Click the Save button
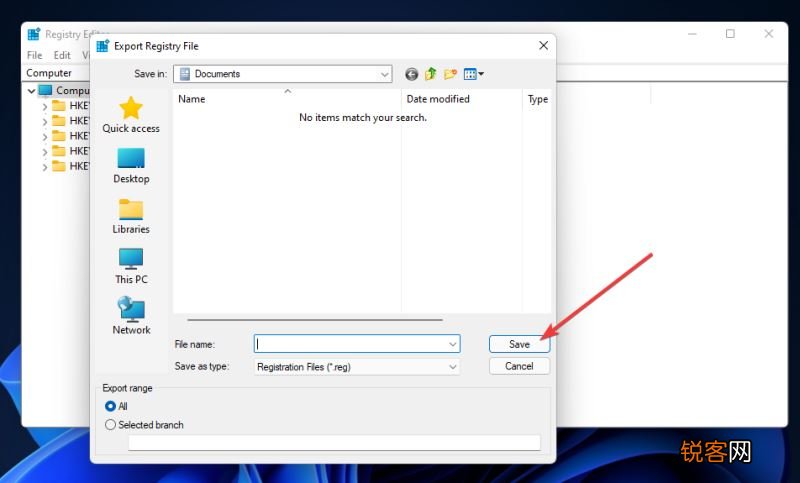Screen dimensions: 800x483 point(519,344)
